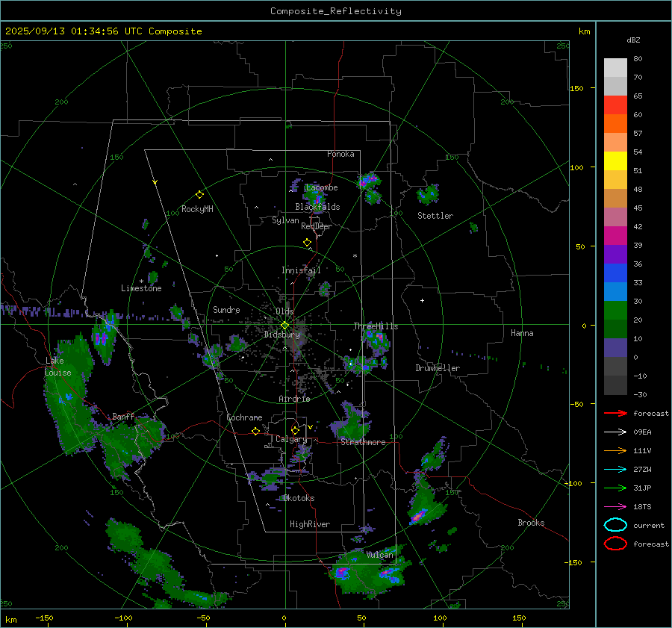Click the cyan current ellipse legend icon
Screen dimensions: 672x628
[x=615, y=525]
